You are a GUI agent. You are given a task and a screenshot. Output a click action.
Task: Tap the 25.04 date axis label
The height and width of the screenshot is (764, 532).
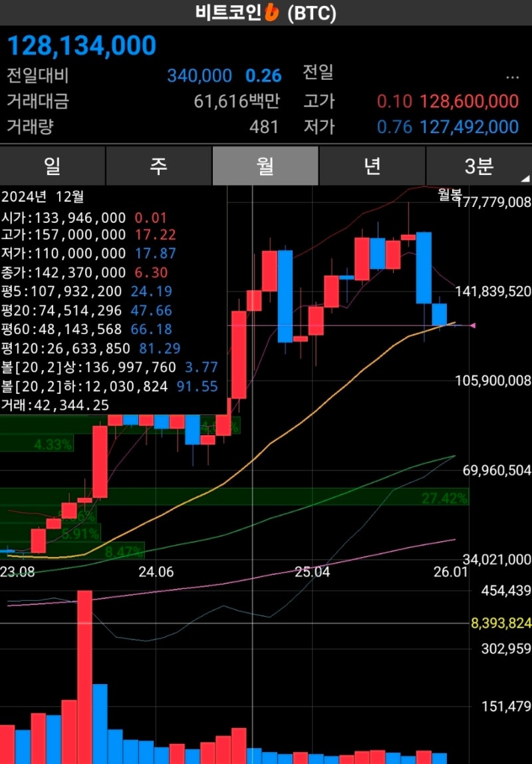[x=313, y=572]
